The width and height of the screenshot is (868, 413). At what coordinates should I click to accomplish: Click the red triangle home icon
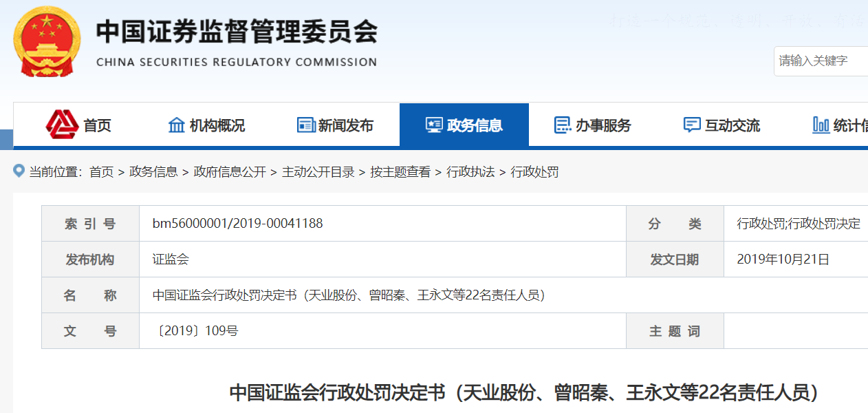coord(63,125)
